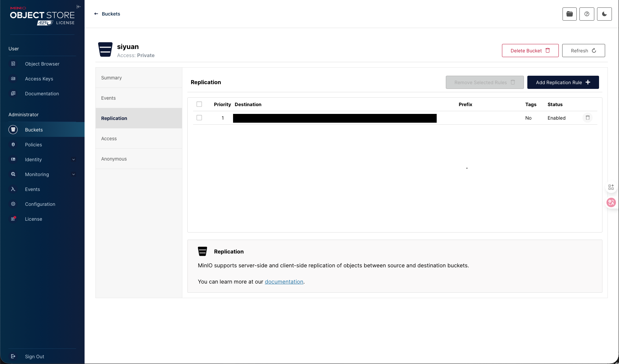
Task: Delete replication rule using the row trash icon
Action: click(x=588, y=118)
